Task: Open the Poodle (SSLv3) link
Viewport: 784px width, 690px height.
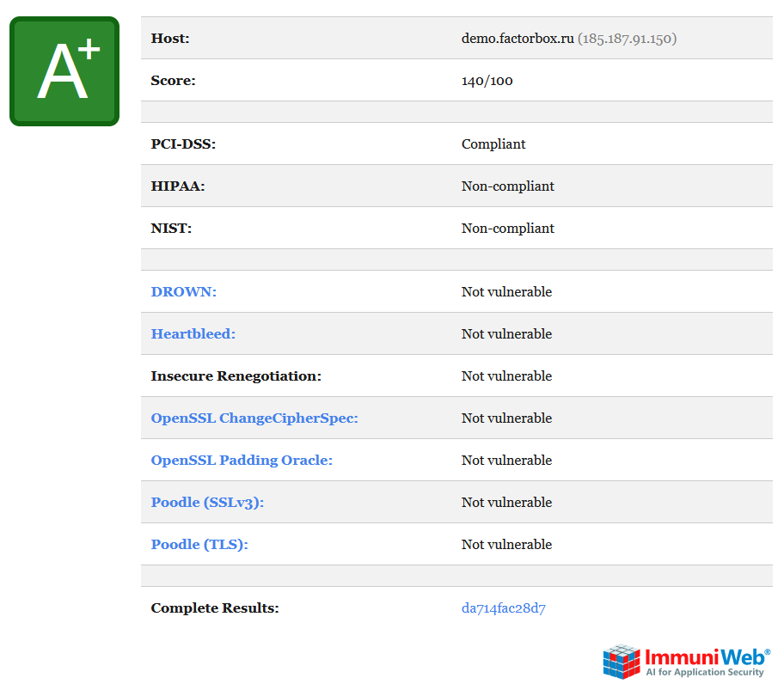Action: point(207,503)
